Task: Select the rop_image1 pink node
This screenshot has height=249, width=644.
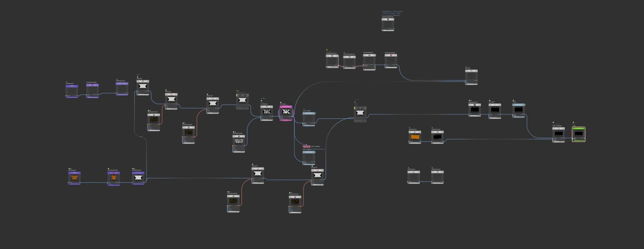Action: pyautogui.click(x=306, y=147)
